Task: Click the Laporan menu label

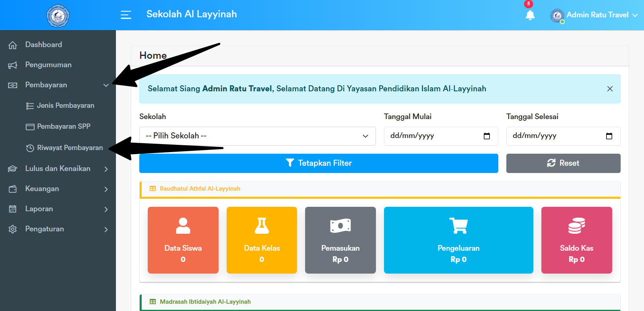Action: 39,209
